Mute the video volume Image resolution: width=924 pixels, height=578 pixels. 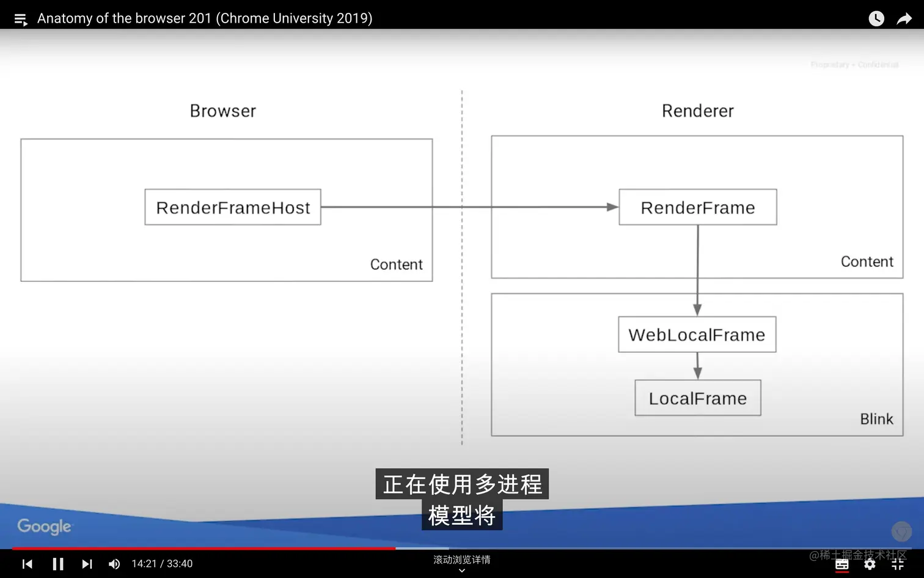click(x=114, y=564)
